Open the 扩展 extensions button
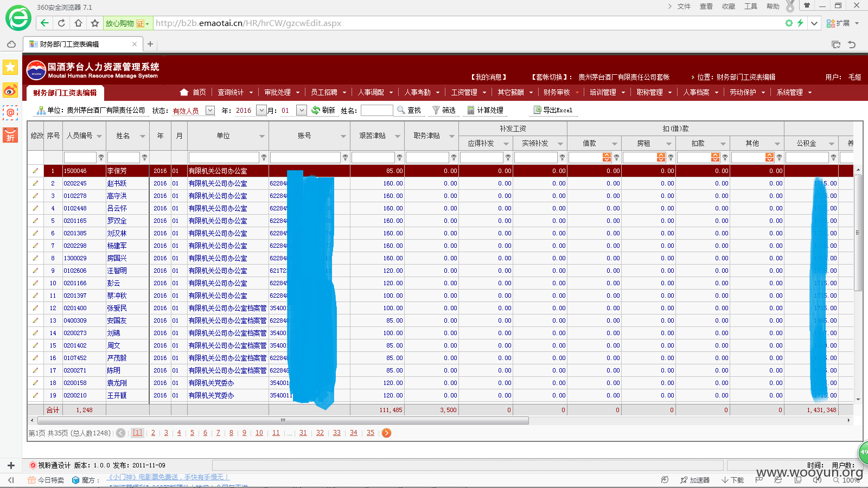 point(843,23)
